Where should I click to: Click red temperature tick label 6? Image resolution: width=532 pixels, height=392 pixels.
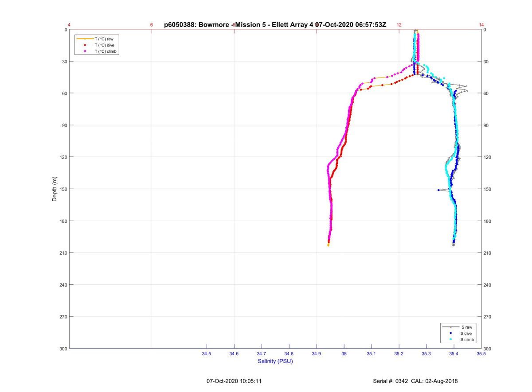[x=152, y=25]
